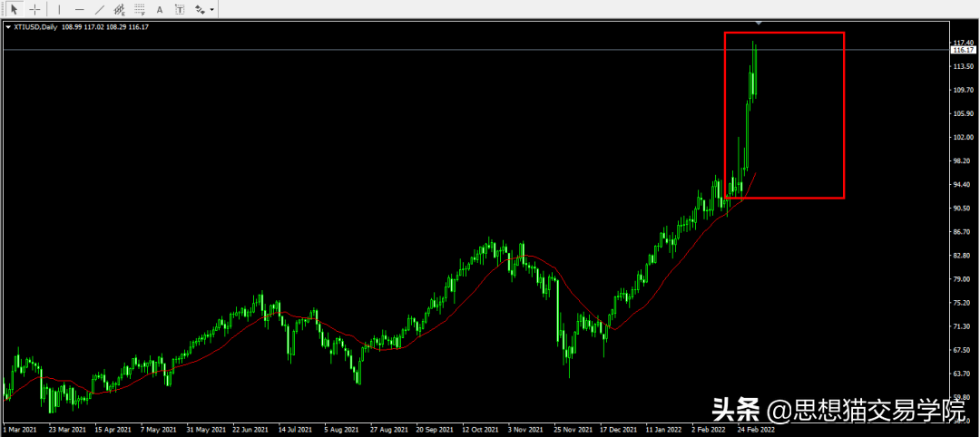This screenshot has height=437, width=980.
Task: Click the 3 Nov 2021 date label
Action: click(x=525, y=430)
